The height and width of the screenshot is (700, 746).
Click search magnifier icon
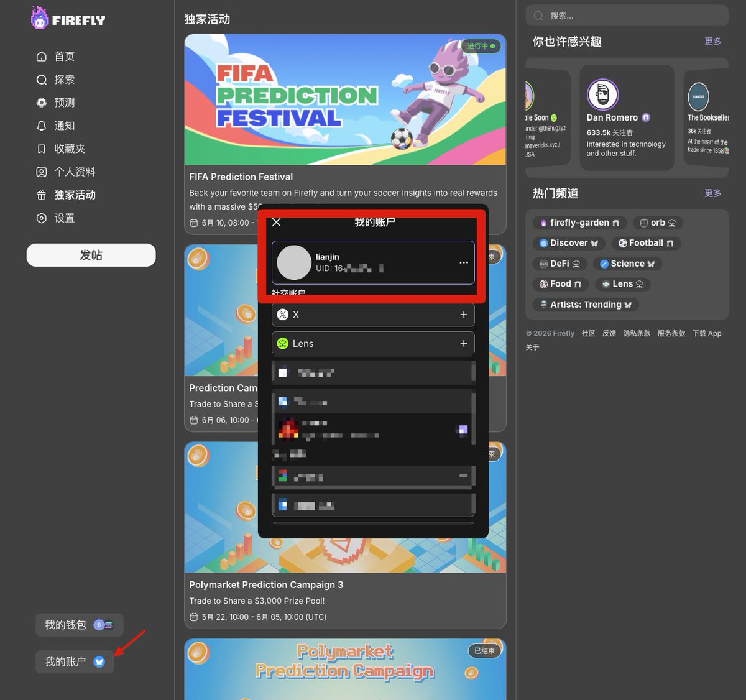[538, 16]
